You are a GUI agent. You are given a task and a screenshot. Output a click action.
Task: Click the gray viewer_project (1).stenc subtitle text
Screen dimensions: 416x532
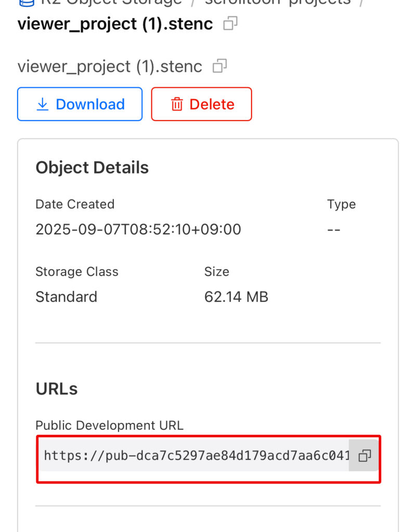coord(110,66)
